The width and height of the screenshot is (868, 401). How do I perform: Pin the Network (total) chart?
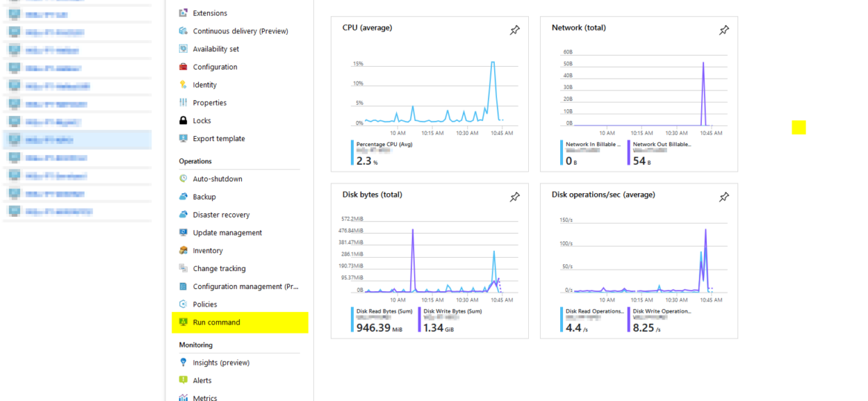[724, 31]
